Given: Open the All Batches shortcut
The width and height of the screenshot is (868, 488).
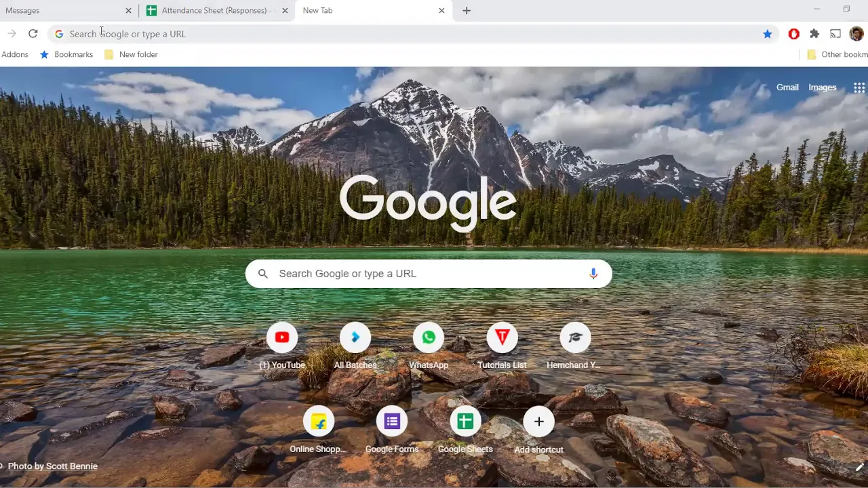Looking at the screenshot, I should click(x=355, y=338).
